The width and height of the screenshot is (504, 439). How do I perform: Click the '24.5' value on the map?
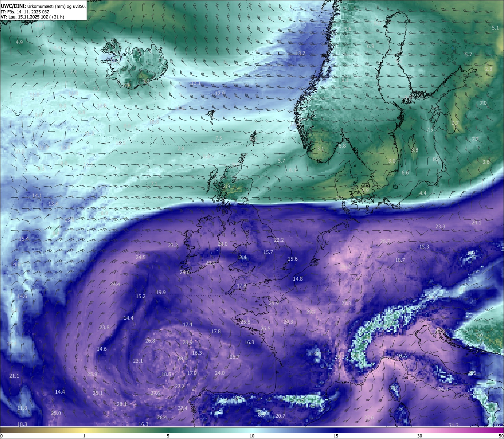tap(141, 257)
